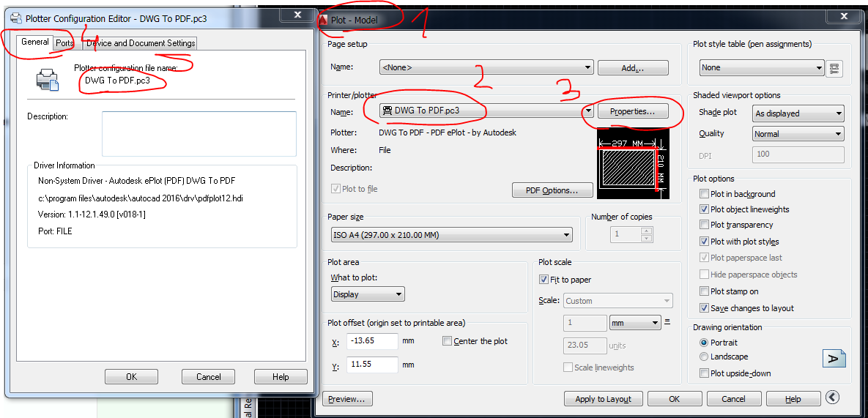The height and width of the screenshot is (418, 868).
Task: Click the Description text box in Configuration Editor
Action: (x=199, y=134)
